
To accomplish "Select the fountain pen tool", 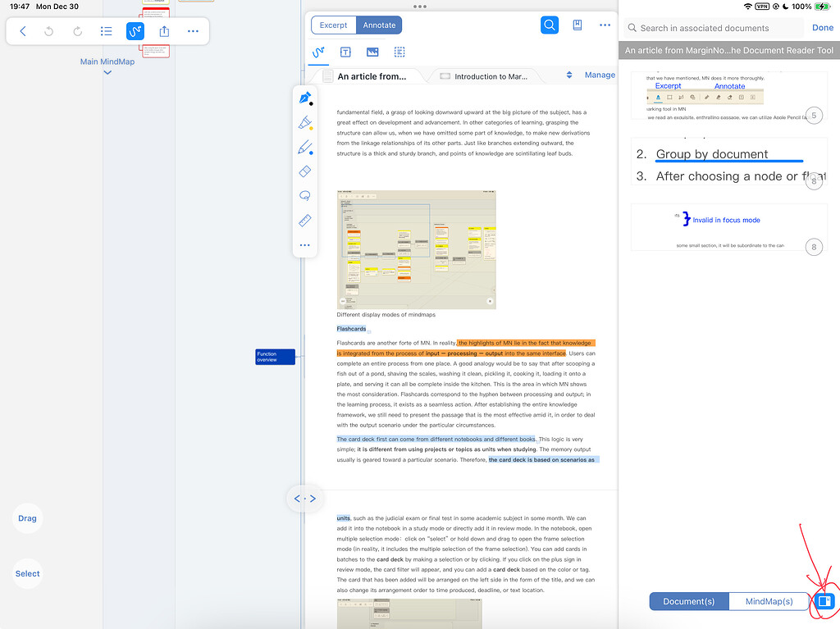I will click(x=305, y=98).
